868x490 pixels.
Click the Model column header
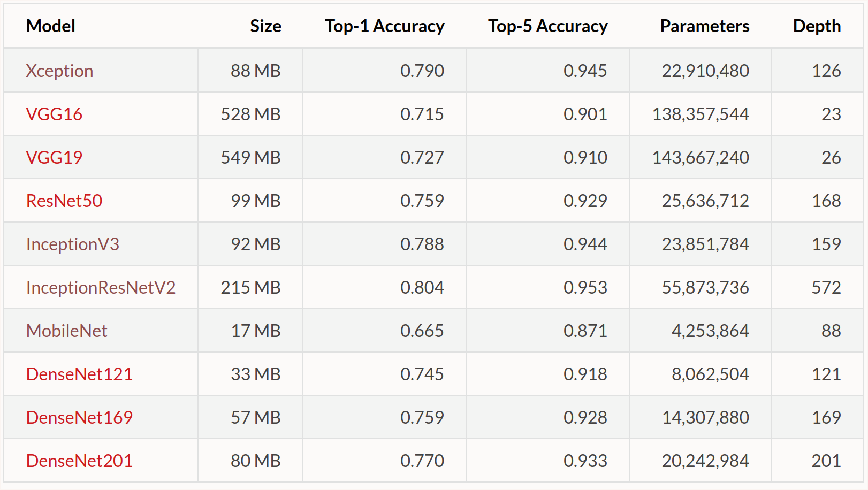point(51,26)
